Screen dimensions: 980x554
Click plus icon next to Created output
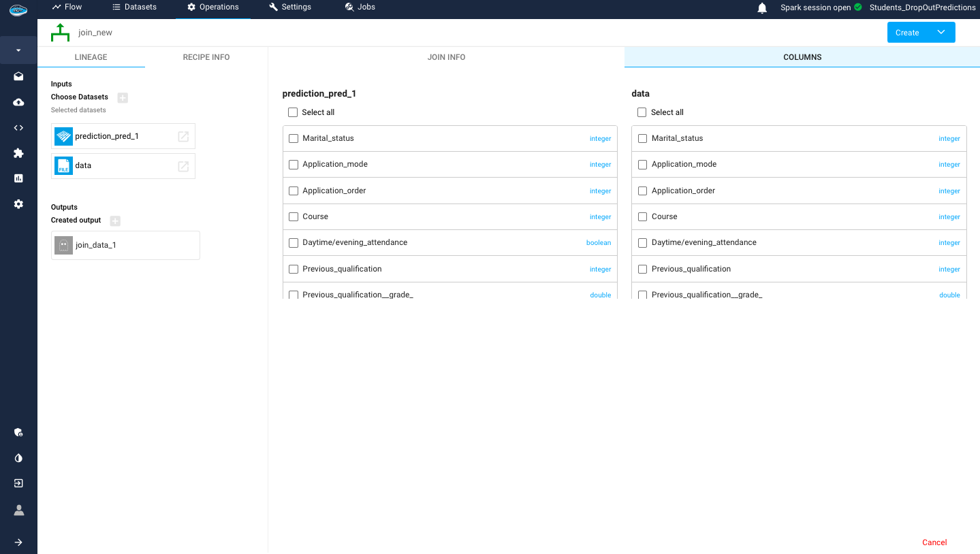pos(115,221)
